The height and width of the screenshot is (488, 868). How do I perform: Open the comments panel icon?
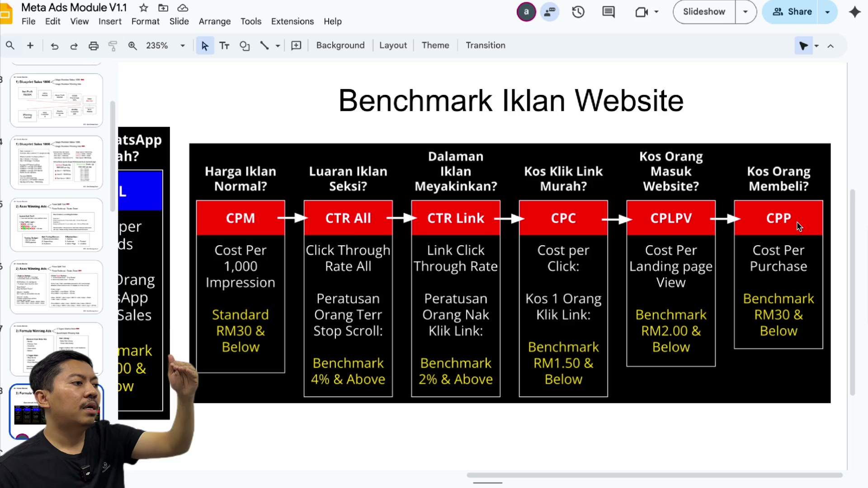[x=609, y=12]
